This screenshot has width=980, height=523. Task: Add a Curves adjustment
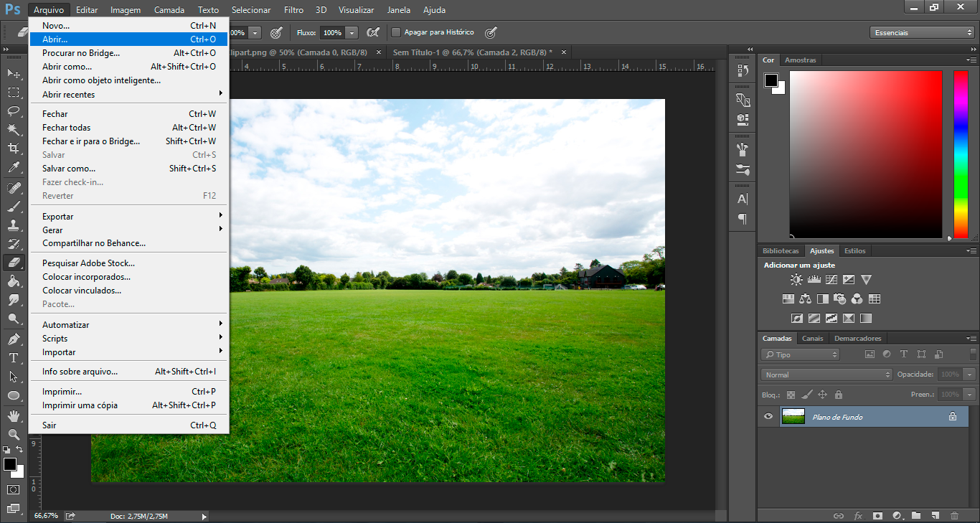(831, 280)
